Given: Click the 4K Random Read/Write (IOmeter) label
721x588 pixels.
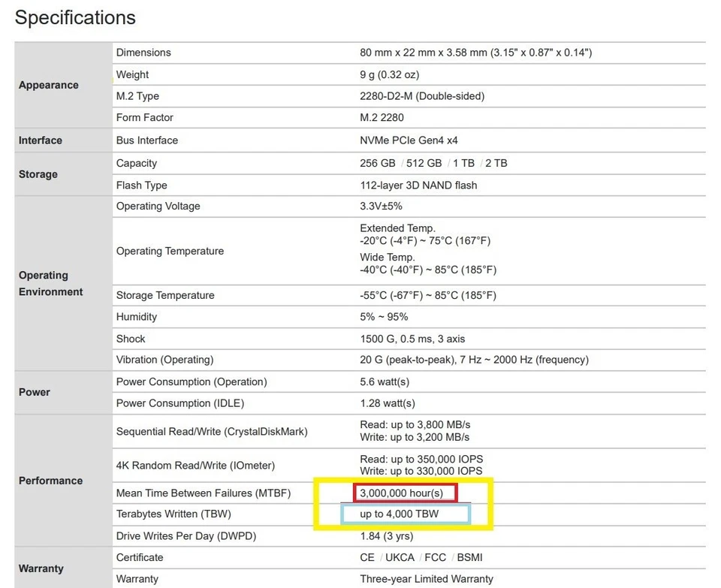Looking at the screenshot, I should pyautogui.click(x=195, y=466).
